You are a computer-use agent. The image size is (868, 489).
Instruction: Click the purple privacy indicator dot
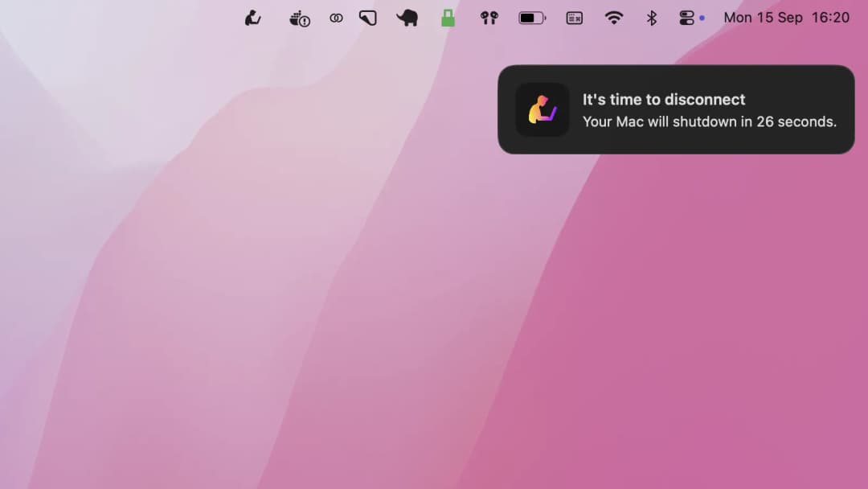tap(702, 18)
